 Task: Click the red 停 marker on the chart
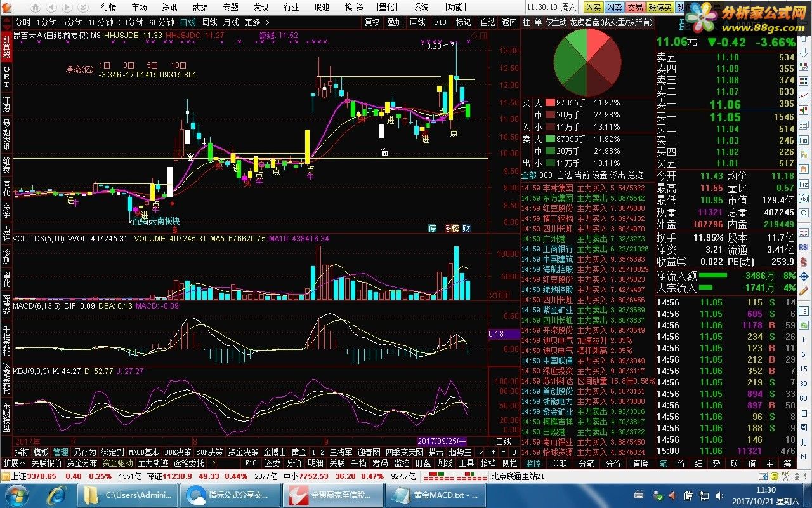(433, 228)
